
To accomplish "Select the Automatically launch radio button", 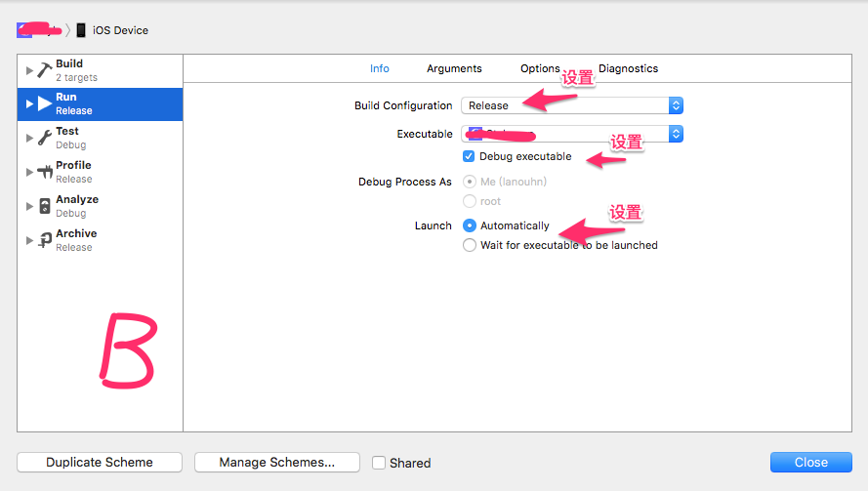I will coord(470,225).
